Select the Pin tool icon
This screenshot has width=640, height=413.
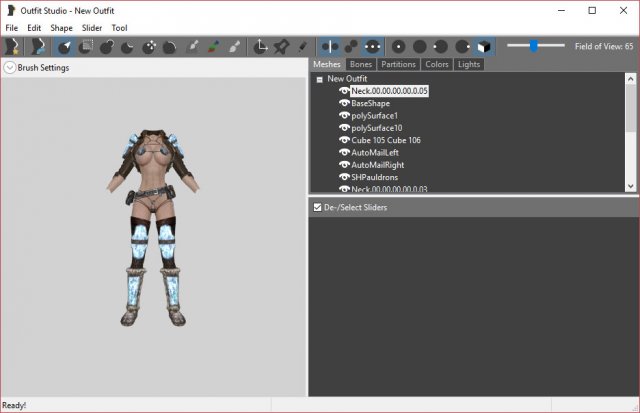coord(282,46)
